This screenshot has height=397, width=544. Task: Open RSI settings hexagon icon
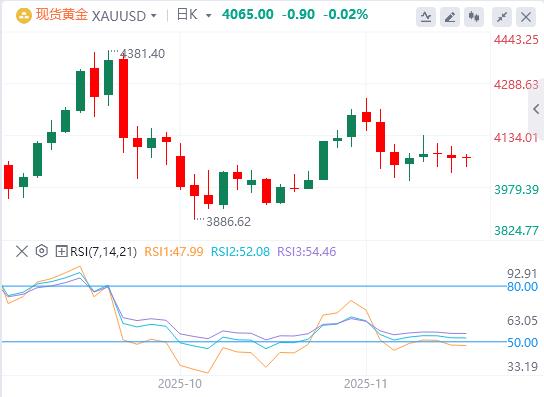pos(42,251)
